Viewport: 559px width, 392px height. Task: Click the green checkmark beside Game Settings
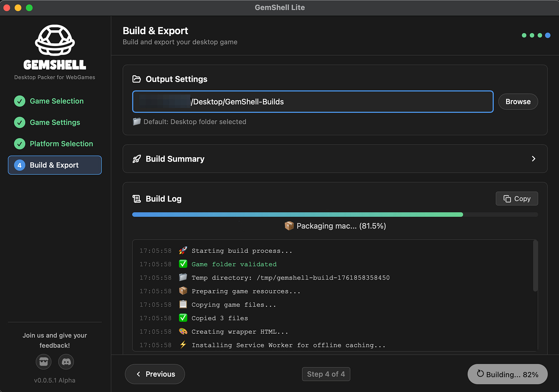[x=20, y=122]
